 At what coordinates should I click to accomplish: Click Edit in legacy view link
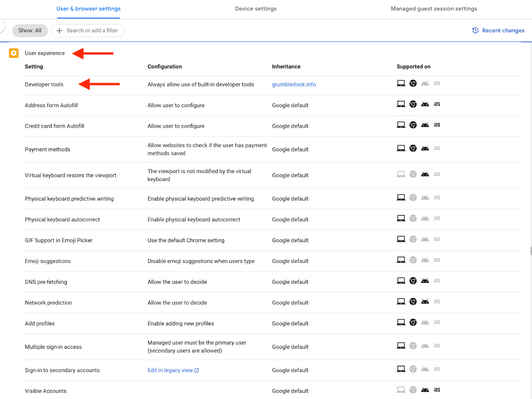point(170,370)
